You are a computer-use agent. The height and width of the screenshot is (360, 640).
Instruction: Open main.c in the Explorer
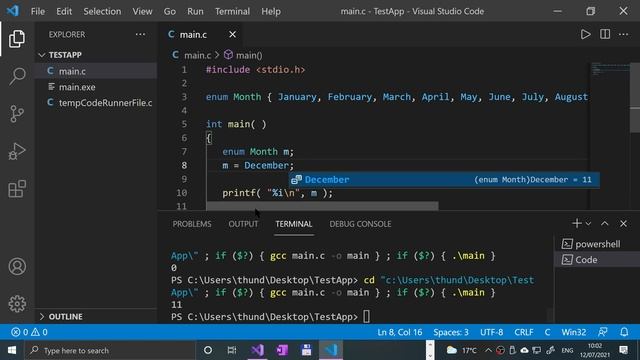(x=96, y=71)
